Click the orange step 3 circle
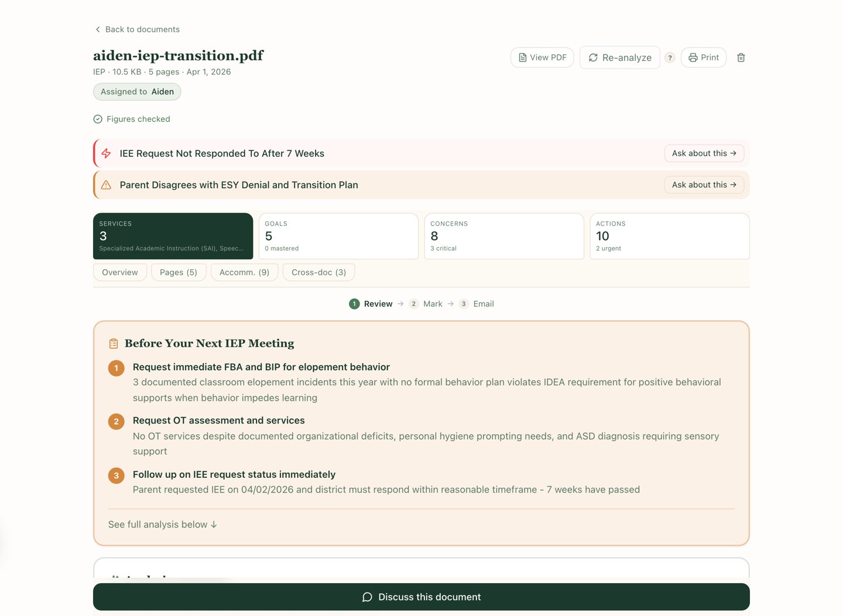This screenshot has height=616, width=843. point(116,475)
